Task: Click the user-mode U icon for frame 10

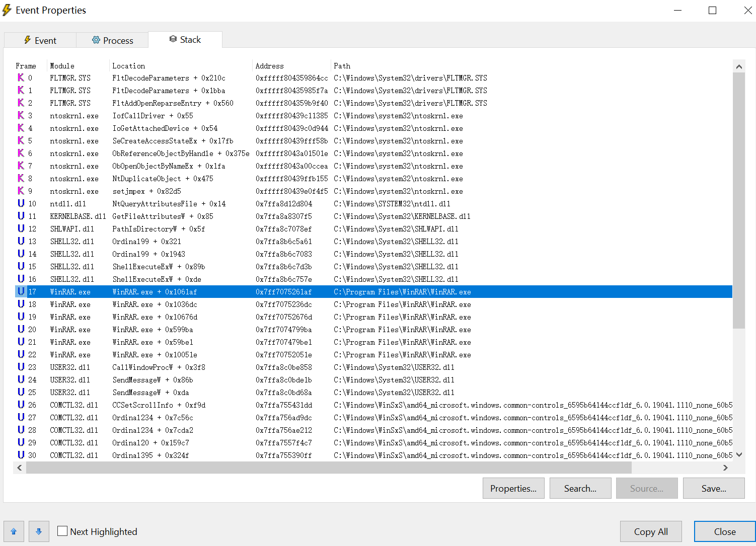Action: [21, 203]
